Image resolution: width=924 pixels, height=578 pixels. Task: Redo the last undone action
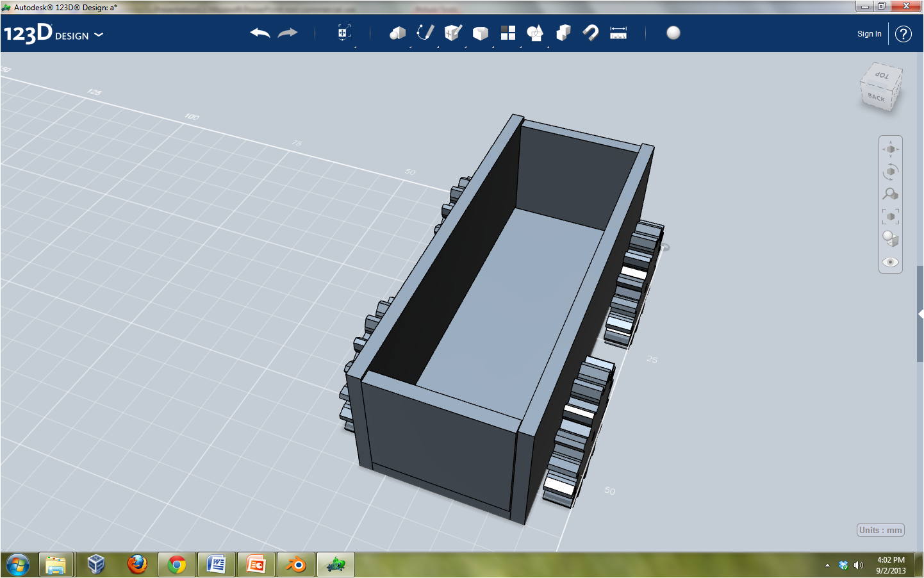[288, 33]
